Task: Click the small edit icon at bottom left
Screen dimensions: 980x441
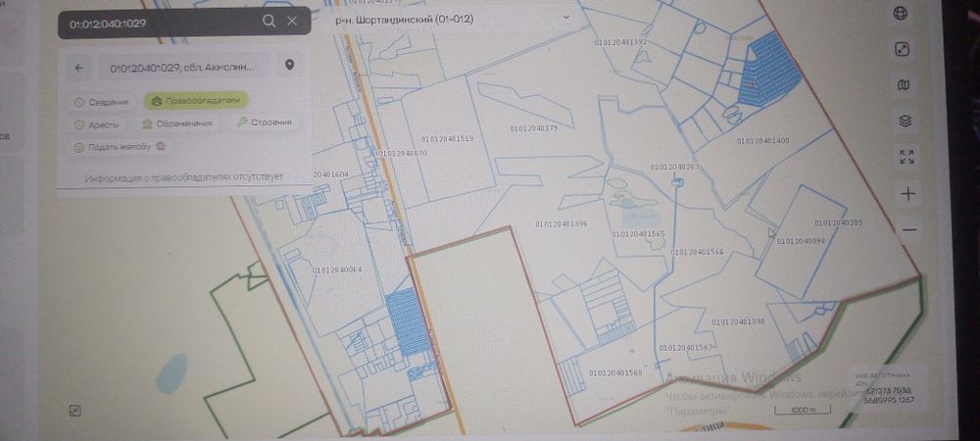Action: [75, 411]
